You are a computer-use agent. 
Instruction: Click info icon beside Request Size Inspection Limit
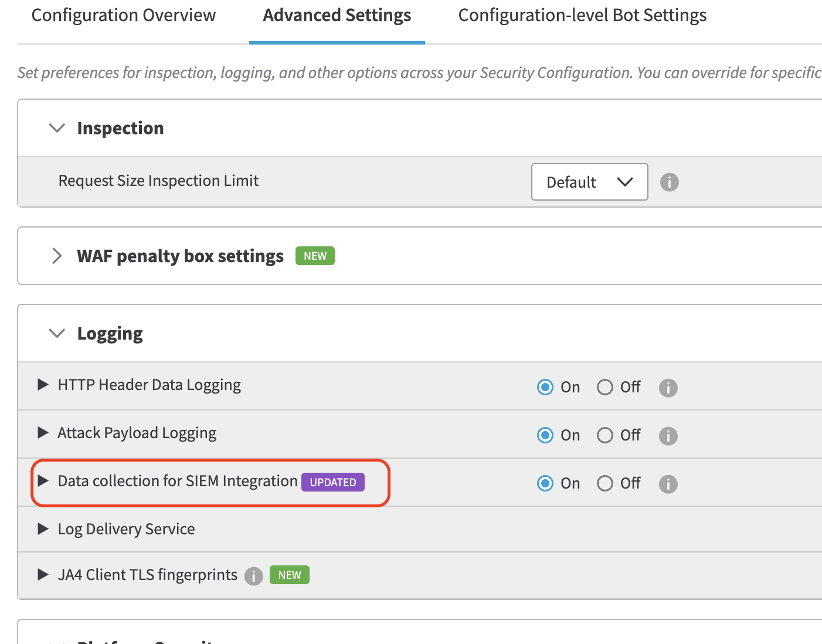coord(669,182)
